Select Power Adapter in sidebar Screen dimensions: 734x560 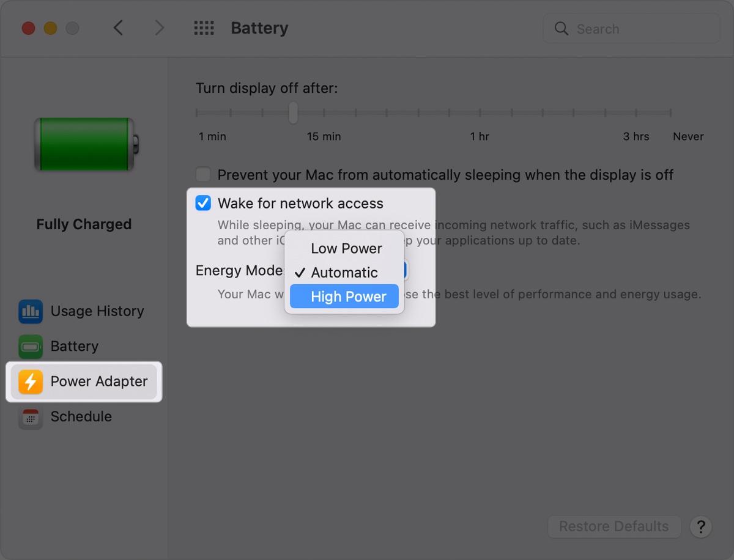[x=84, y=381]
